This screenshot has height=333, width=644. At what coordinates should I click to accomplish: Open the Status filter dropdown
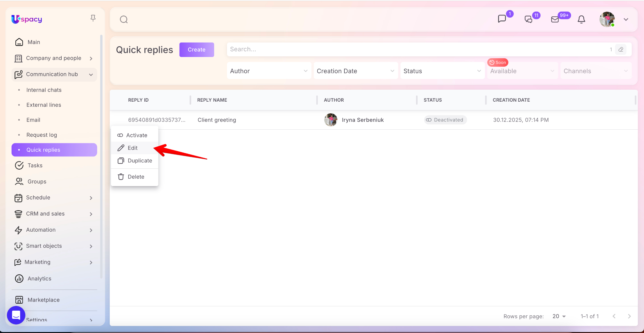coord(442,71)
